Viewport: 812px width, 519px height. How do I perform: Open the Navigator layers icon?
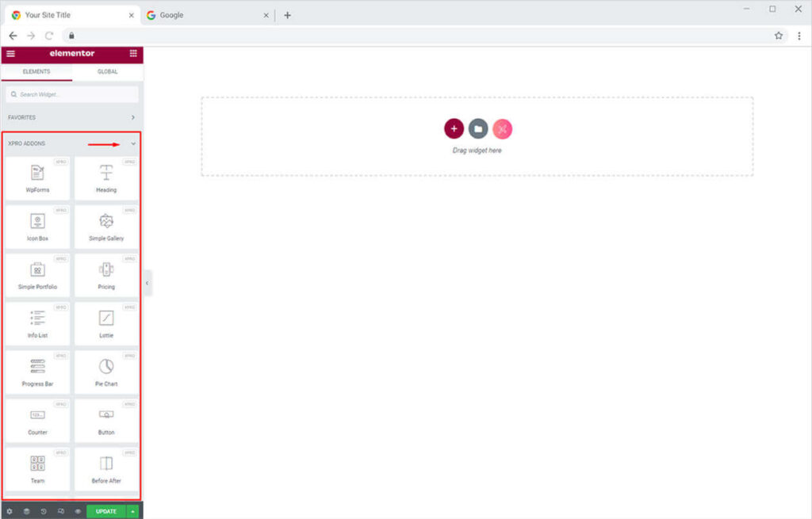click(x=26, y=511)
